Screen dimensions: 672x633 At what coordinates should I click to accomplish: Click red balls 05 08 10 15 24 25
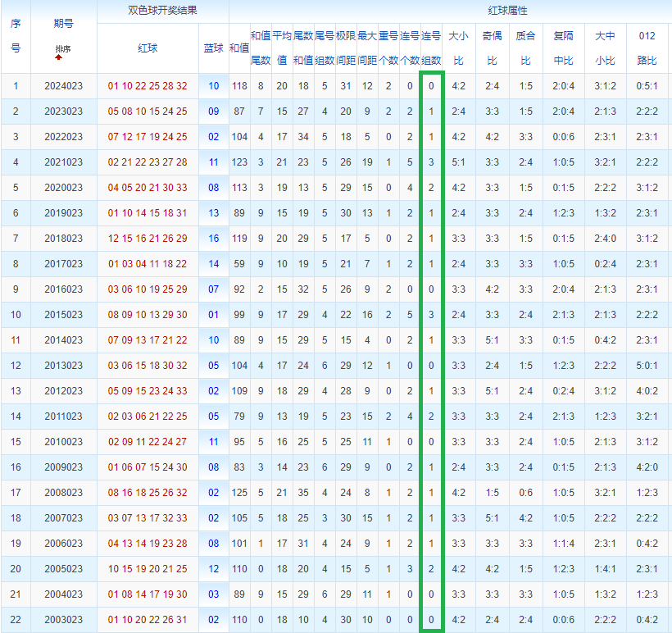pos(148,112)
